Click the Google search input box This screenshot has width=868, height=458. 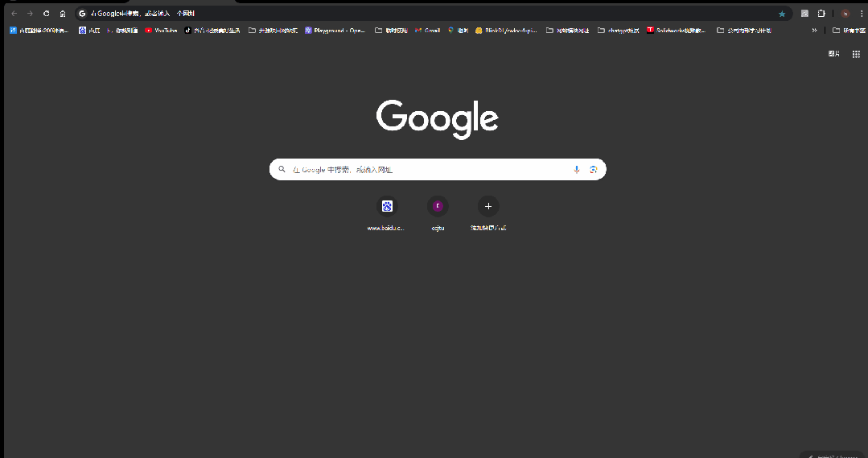(x=438, y=170)
